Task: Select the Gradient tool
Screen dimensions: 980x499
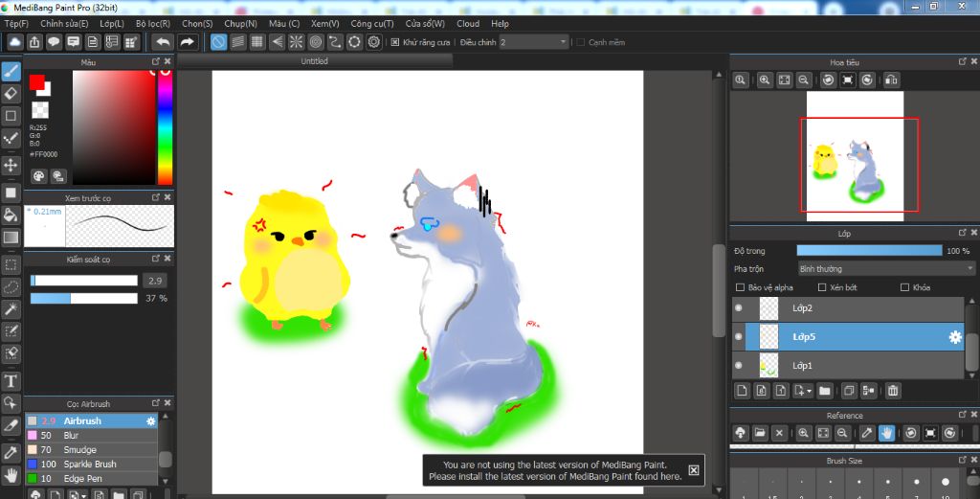Action: point(11,238)
